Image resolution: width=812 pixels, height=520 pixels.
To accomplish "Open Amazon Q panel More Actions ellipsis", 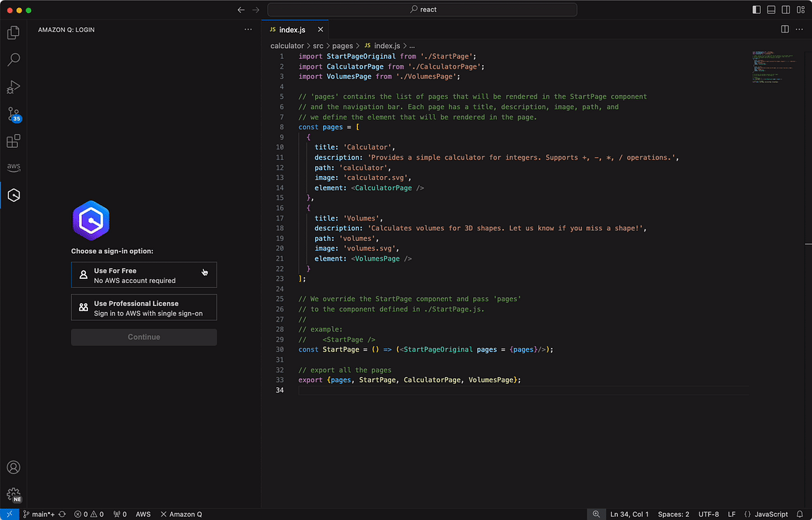I will point(248,29).
